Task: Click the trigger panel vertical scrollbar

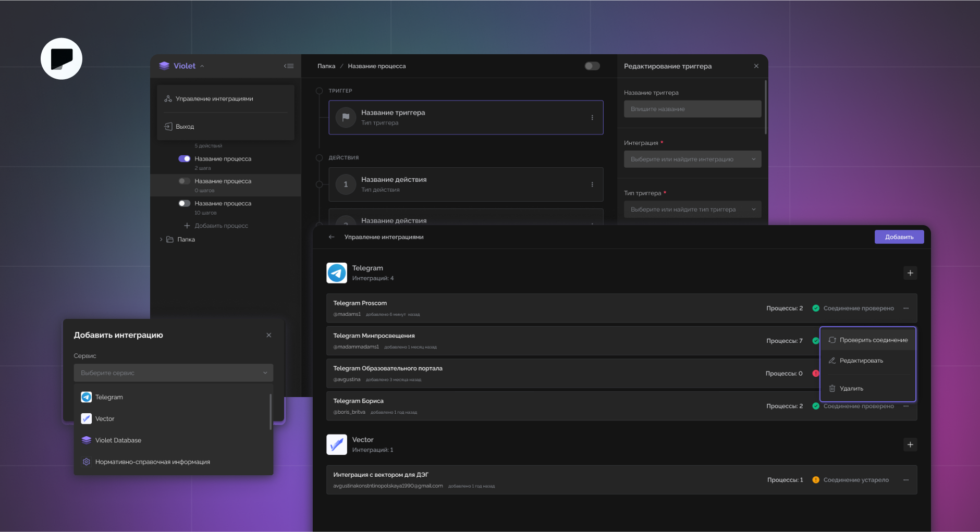Action: [765, 107]
